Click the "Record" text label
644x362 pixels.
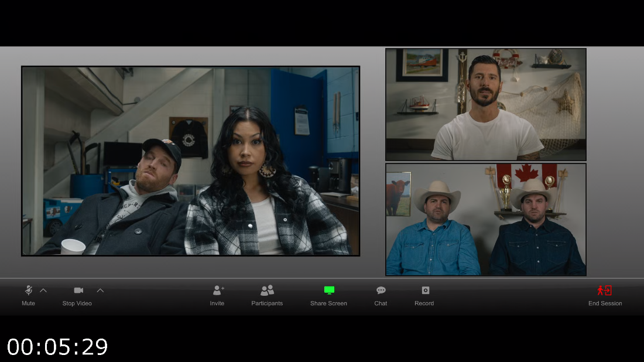424,303
